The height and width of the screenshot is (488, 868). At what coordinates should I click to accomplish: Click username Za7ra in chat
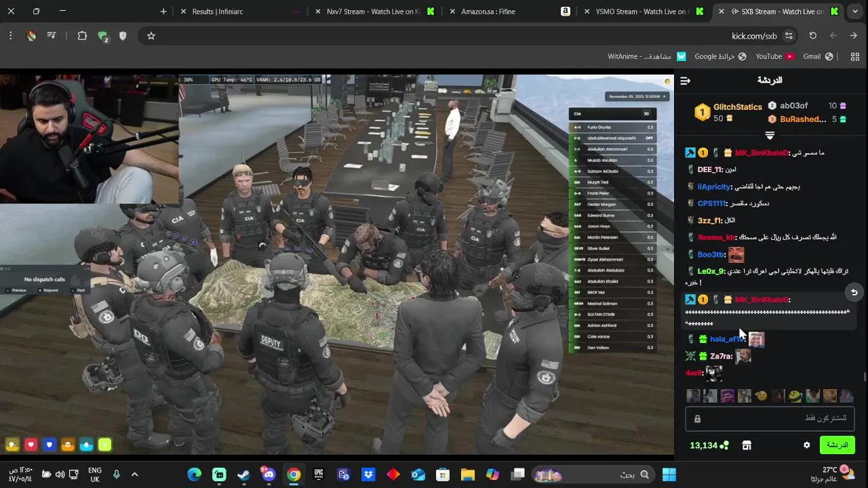[721, 356]
